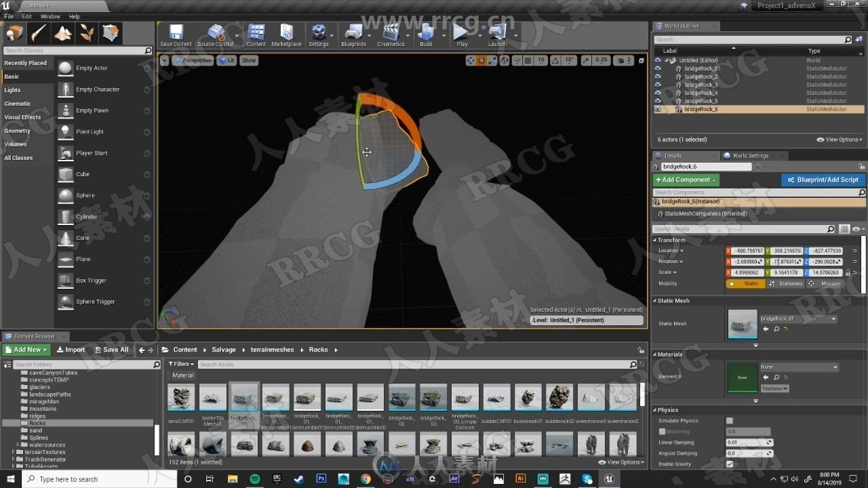Open Chrome from the taskbar
This screenshot has height=488, width=868.
coord(366,479)
